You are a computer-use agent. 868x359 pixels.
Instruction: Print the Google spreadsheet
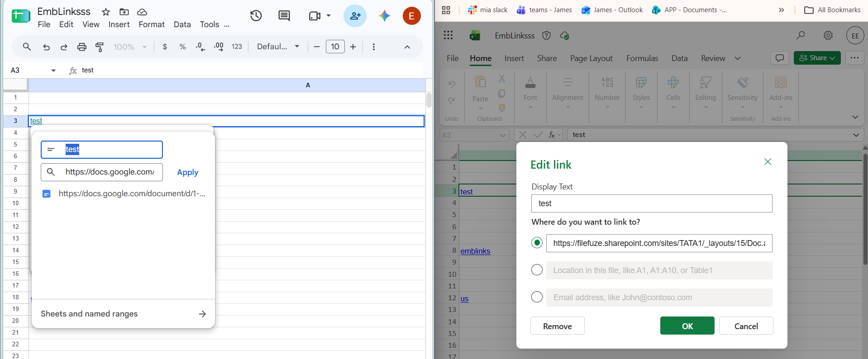click(82, 47)
